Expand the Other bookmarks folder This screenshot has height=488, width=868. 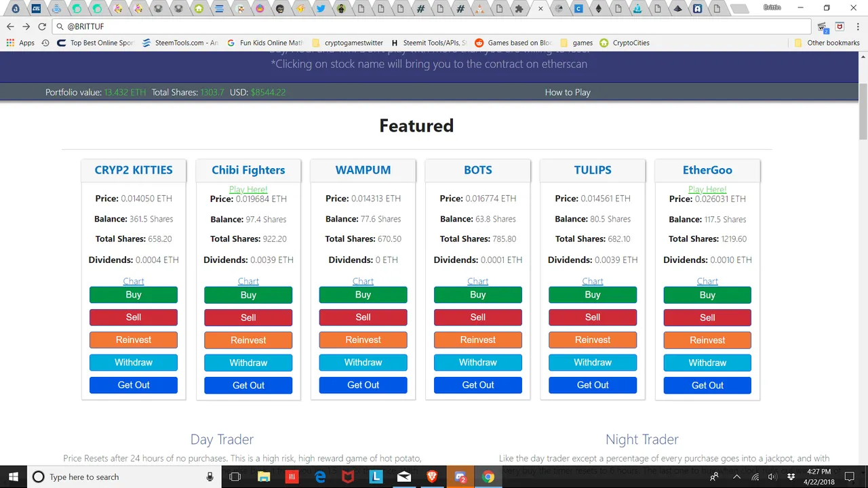827,43
